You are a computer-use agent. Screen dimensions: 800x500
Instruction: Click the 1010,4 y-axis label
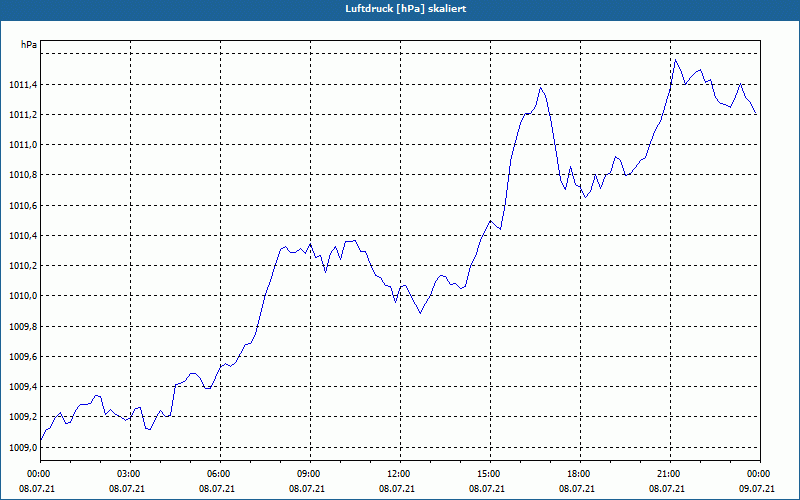click(x=23, y=236)
